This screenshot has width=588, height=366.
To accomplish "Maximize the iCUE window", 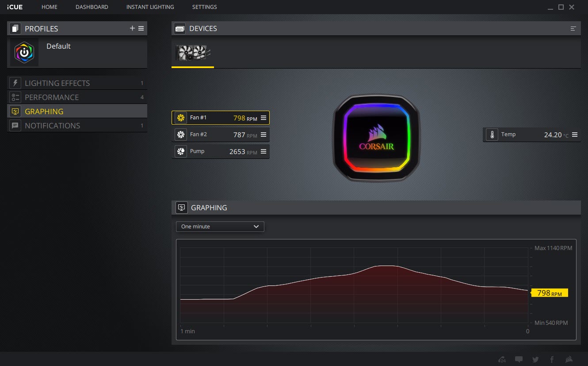I will [x=561, y=7].
